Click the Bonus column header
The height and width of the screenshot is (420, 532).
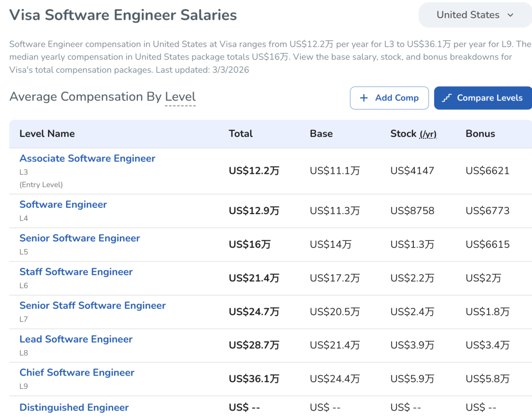[x=480, y=134]
